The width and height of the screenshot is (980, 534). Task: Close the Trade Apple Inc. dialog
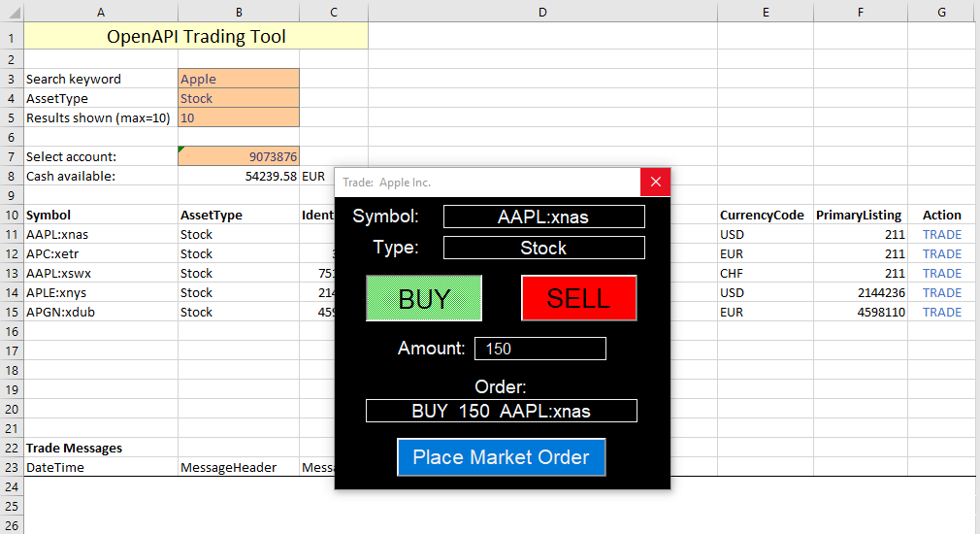click(x=655, y=182)
